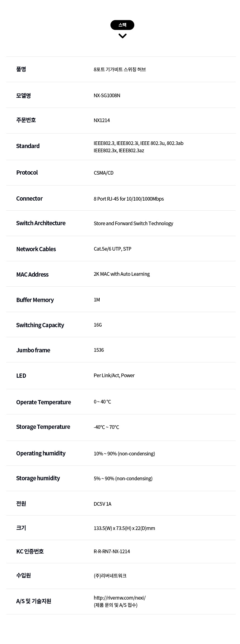Click the Jumbo frame 1536 value
240x644 pixels.
[99, 350]
